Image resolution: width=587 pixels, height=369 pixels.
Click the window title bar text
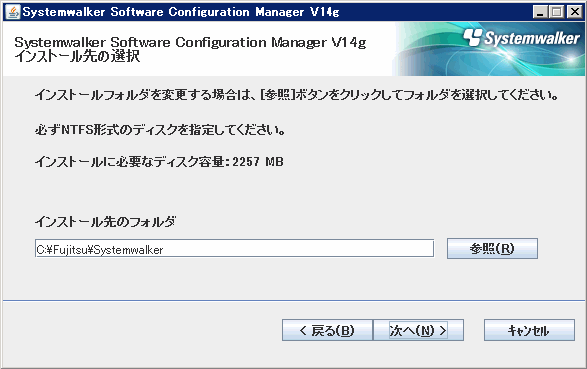pyautogui.click(x=181, y=12)
